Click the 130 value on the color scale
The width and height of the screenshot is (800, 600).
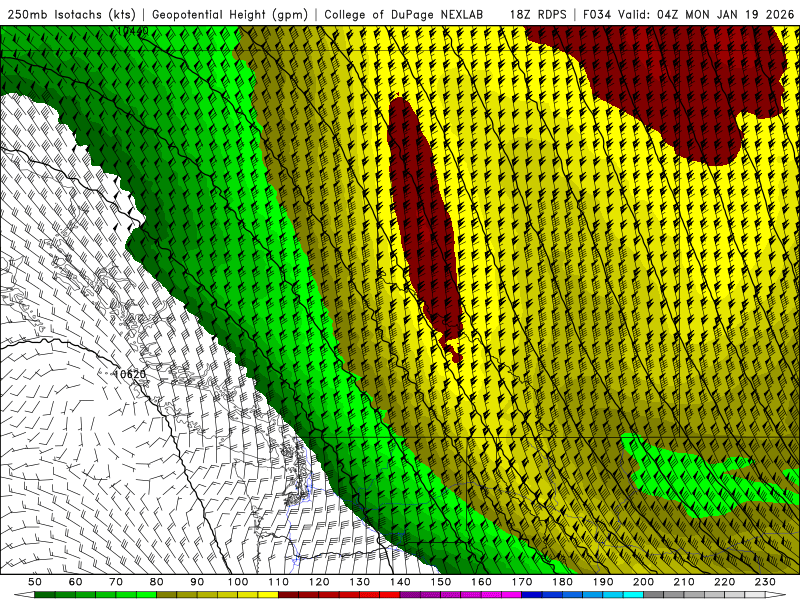tap(360, 582)
